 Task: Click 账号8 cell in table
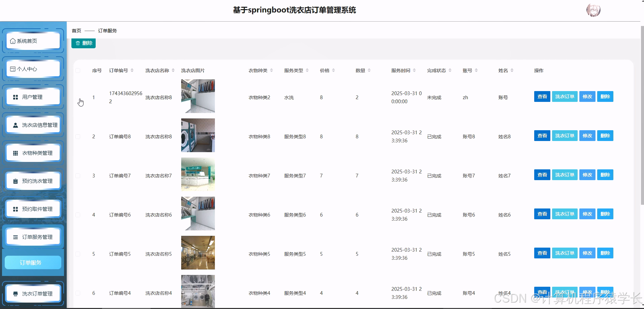[x=469, y=137]
